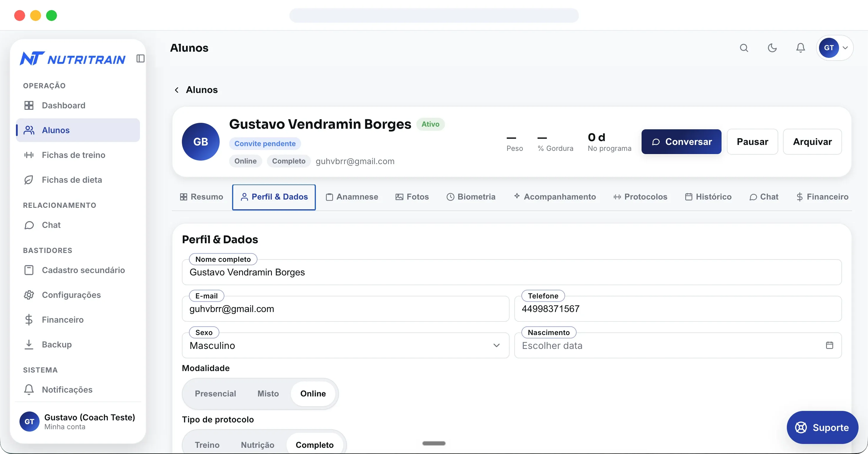Image resolution: width=868 pixels, height=454 pixels.
Task: Switch to the Fotos tab
Action: click(x=412, y=197)
